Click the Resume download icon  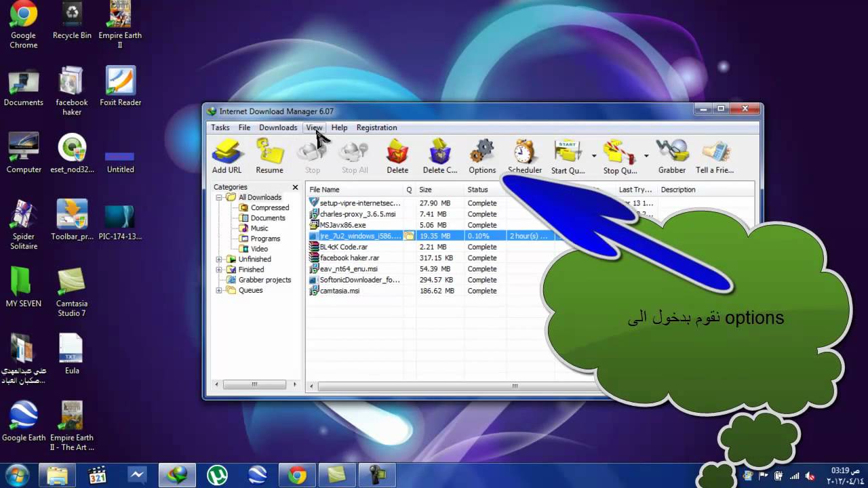pos(269,156)
